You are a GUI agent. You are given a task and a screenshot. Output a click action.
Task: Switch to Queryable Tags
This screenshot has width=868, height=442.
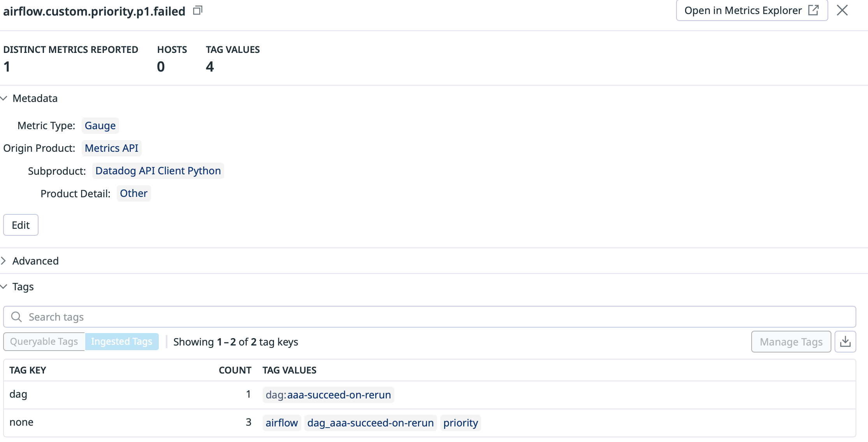[x=44, y=342]
